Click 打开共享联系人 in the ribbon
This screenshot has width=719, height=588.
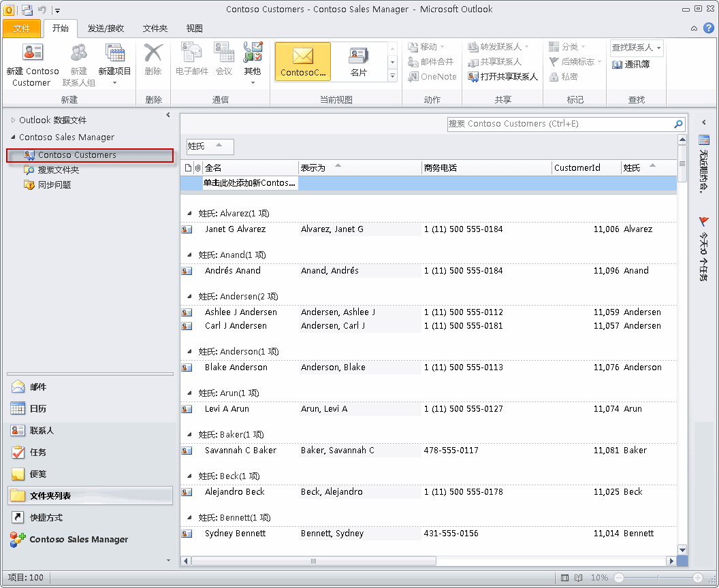tap(504, 77)
